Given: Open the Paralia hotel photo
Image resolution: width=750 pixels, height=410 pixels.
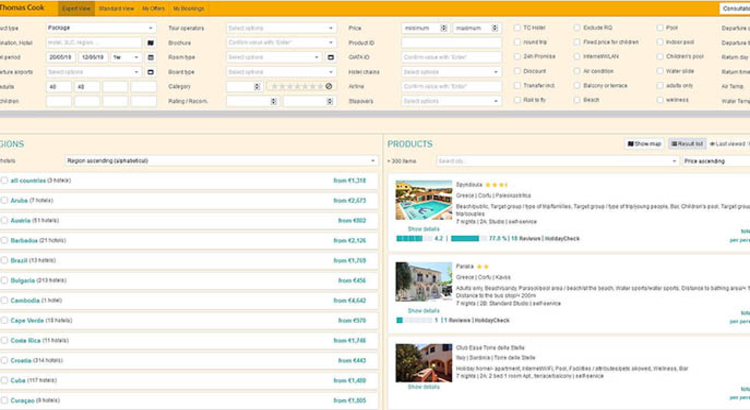Looking at the screenshot, I should click(x=424, y=282).
